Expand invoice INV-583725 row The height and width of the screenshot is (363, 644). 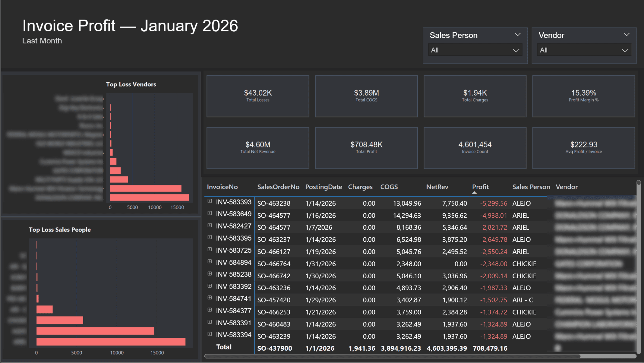[209, 250]
